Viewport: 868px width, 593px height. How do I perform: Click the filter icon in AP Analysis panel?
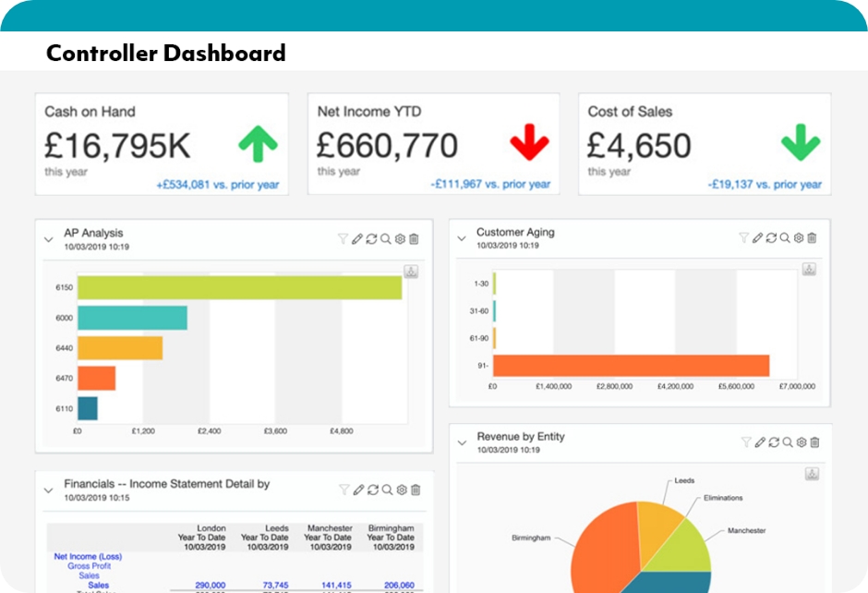pos(343,239)
